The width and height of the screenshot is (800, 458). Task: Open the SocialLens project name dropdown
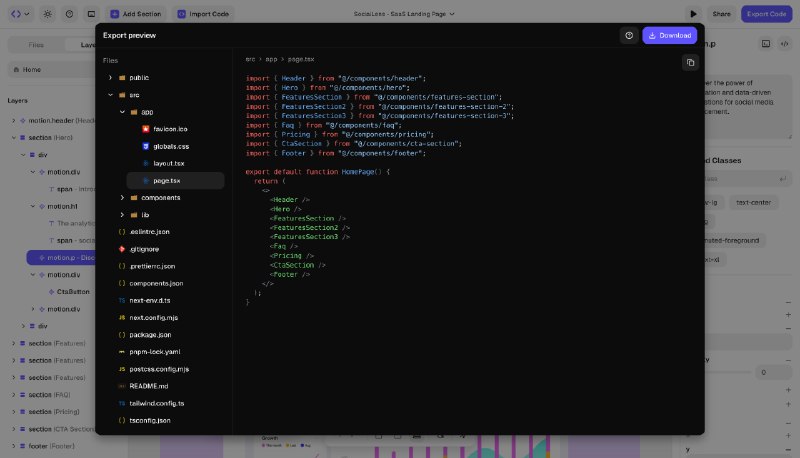coord(404,14)
